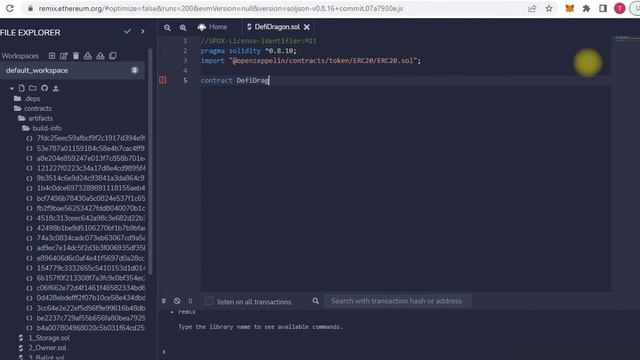Click the publish to GitHub gist icon

(44, 88)
